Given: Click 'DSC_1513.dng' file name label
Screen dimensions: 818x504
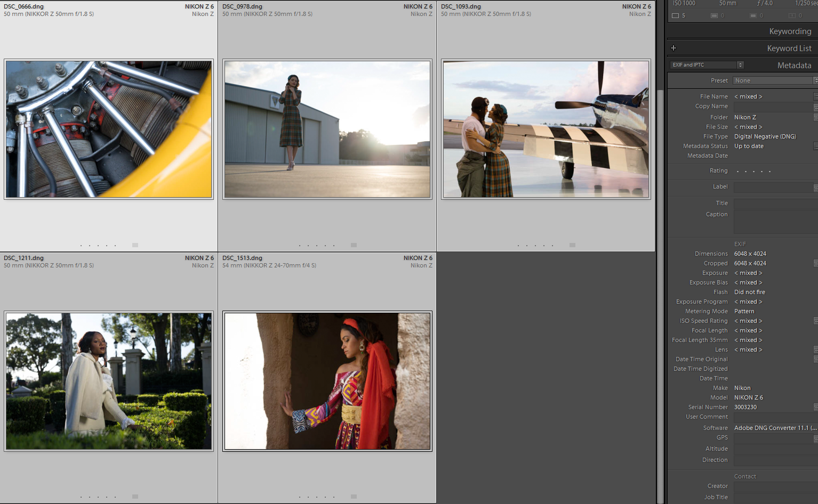Looking at the screenshot, I should point(242,258).
